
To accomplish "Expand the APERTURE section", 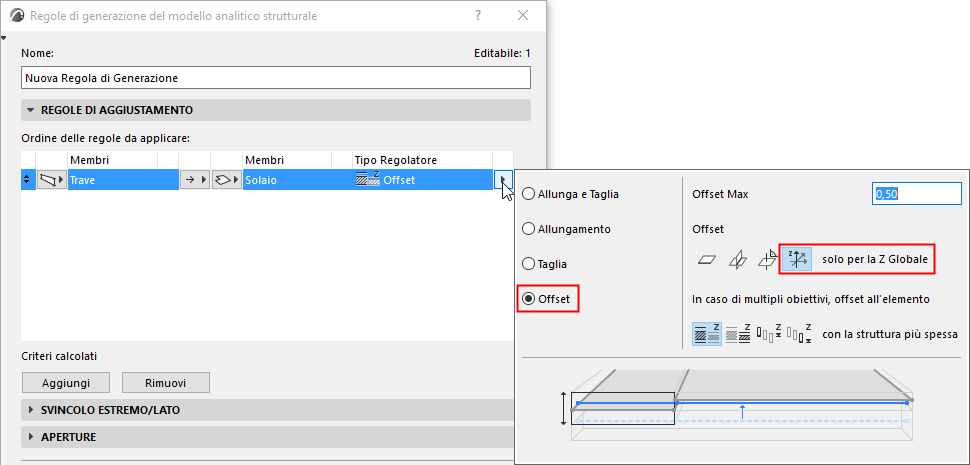I will click(x=30, y=437).
